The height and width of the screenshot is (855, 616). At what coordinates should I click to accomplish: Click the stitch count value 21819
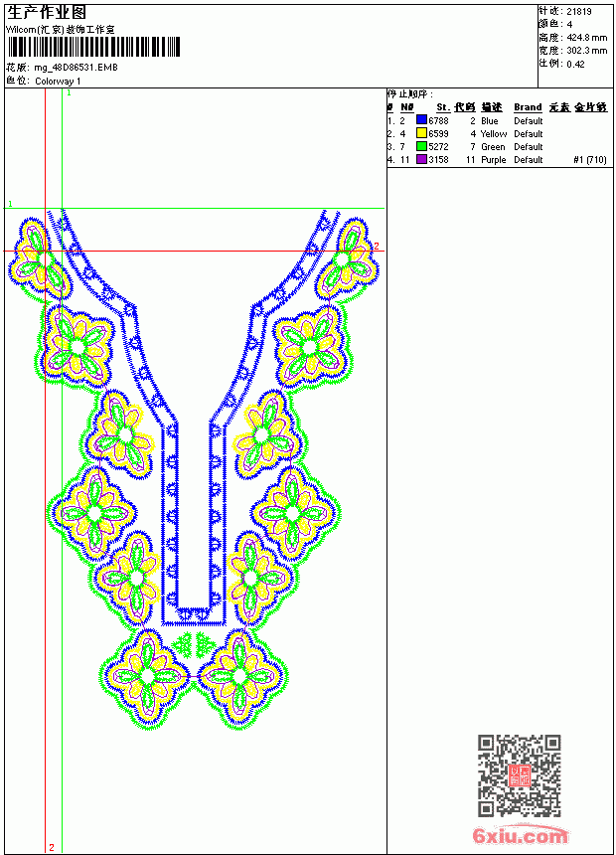click(579, 12)
